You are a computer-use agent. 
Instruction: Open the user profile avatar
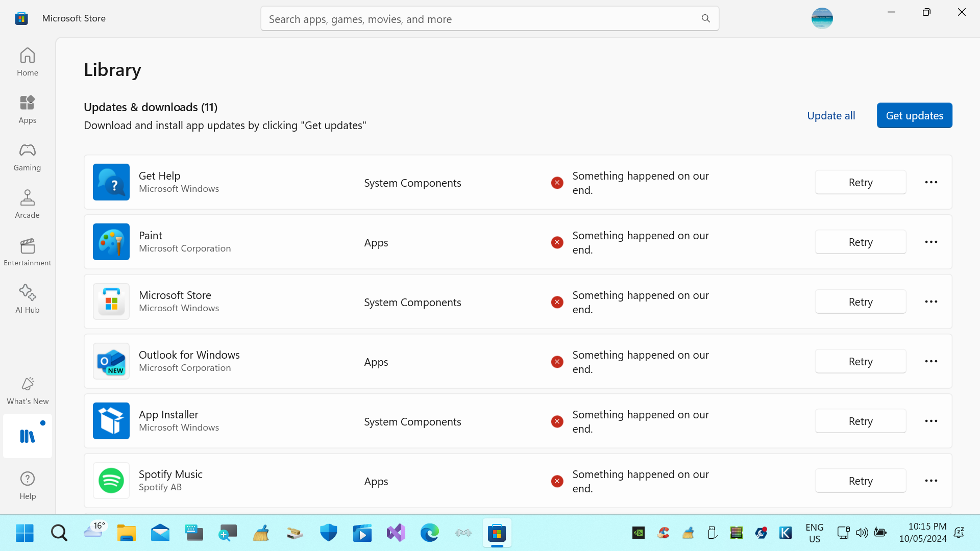pyautogui.click(x=822, y=18)
